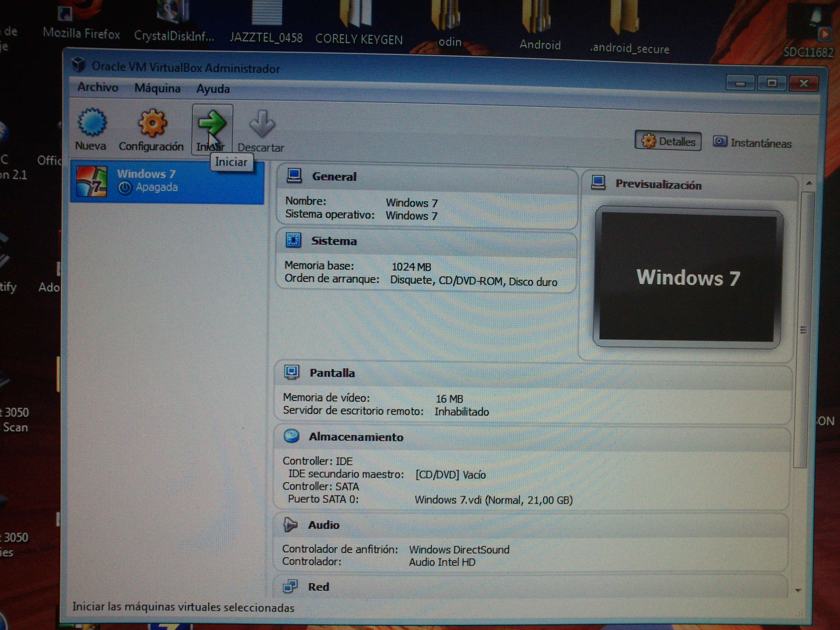The width and height of the screenshot is (840, 630).
Task: Click the Audio speaker icon
Action: tap(290, 524)
